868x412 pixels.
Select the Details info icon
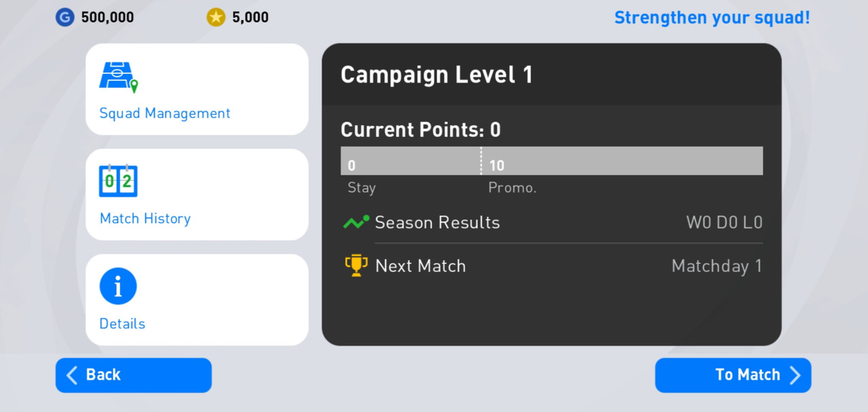point(118,286)
